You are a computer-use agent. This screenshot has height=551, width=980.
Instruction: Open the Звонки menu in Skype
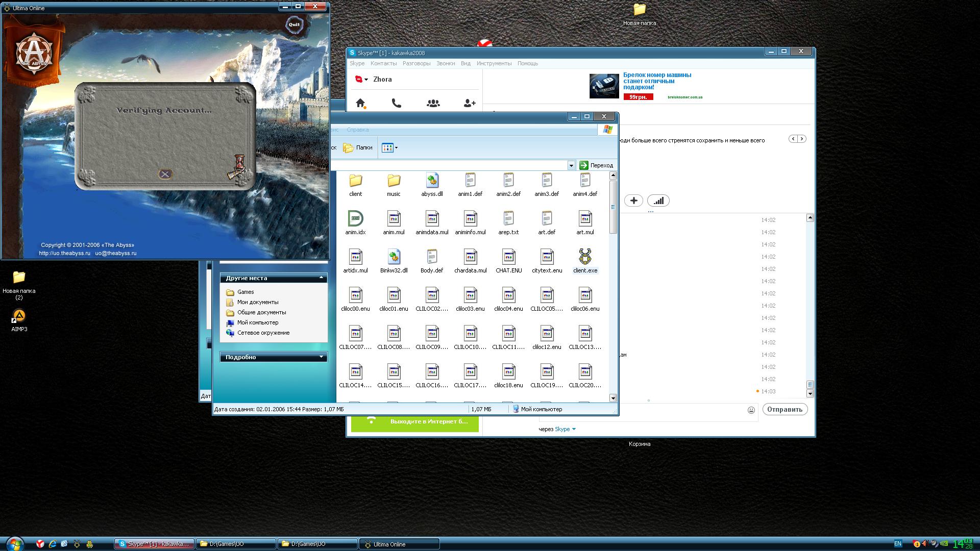click(x=446, y=63)
